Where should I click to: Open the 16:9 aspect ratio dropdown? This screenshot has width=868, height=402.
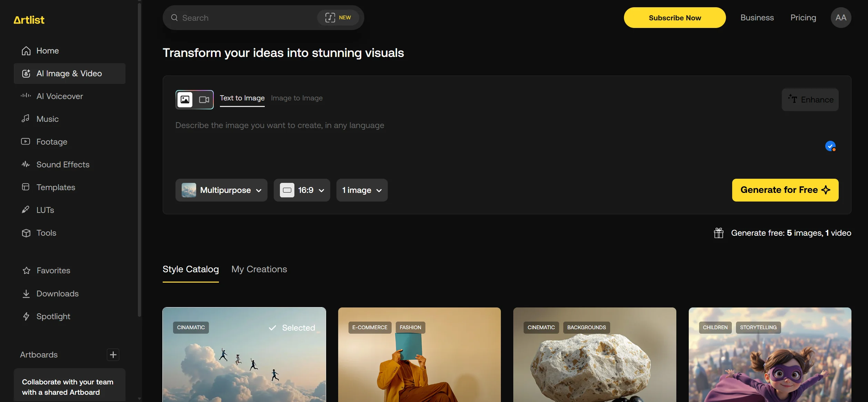302,190
